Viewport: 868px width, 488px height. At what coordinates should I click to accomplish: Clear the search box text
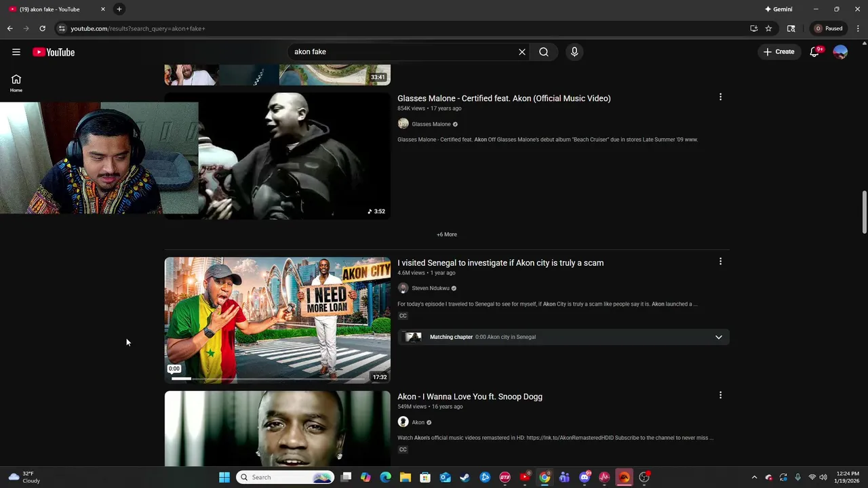[x=522, y=52]
